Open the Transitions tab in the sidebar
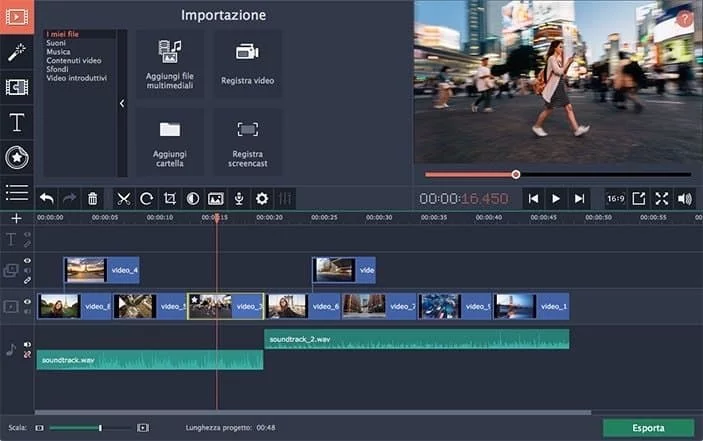 click(17, 87)
